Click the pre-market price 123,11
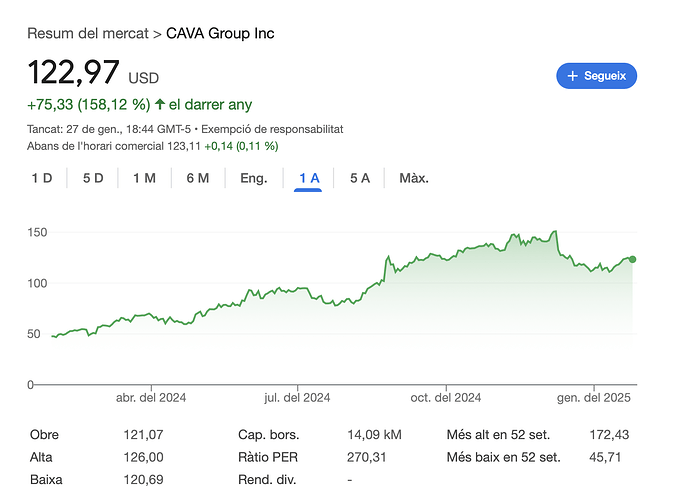Image resolution: width=685 pixels, height=500 pixels. tap(184, 146)
